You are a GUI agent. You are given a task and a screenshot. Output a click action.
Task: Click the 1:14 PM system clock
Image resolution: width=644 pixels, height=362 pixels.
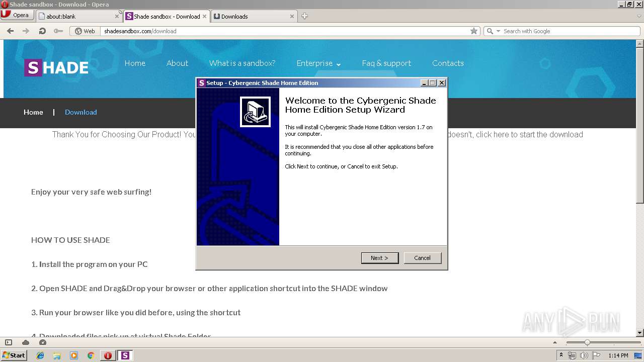pos(618,355)
